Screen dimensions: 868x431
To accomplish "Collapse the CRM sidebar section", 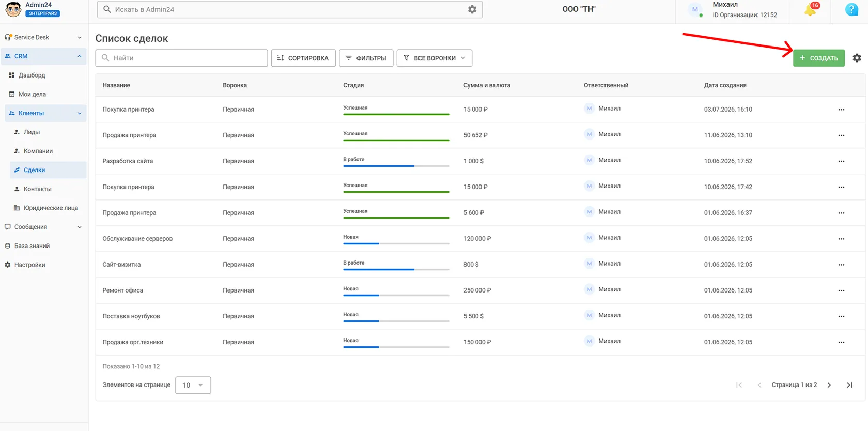I will pos(43,56).
